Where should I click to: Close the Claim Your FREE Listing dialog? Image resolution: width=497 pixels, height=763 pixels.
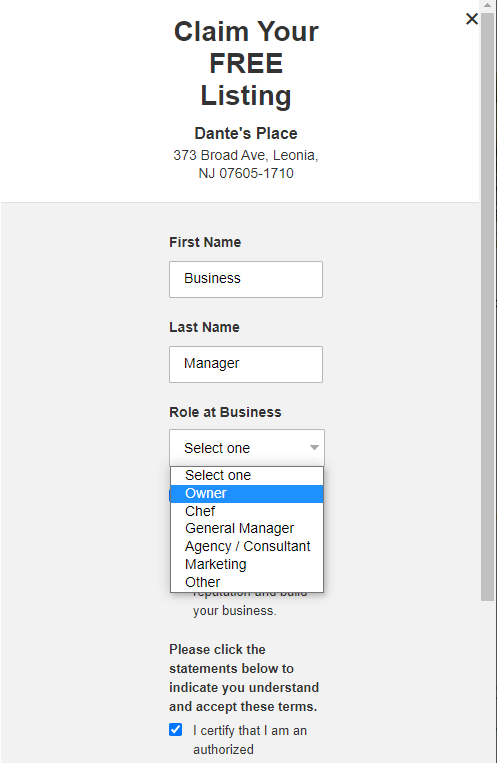click(471, 19)
